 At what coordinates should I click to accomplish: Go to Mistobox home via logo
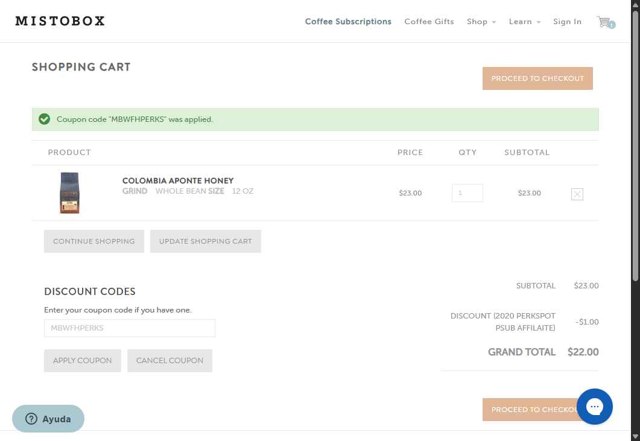point(60,21)
